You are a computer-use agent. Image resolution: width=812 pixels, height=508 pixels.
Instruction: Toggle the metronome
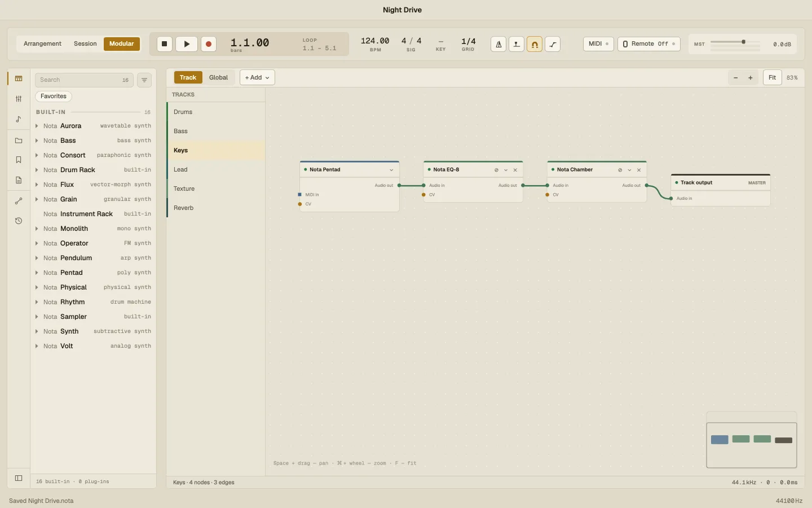click(498, 44)
